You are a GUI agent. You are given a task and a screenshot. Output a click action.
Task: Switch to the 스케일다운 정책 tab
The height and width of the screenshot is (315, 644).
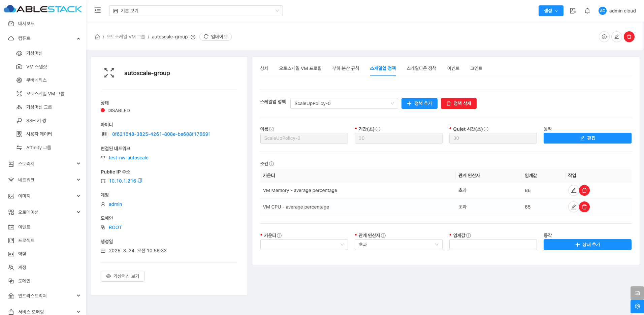click(x=421, y=68)
